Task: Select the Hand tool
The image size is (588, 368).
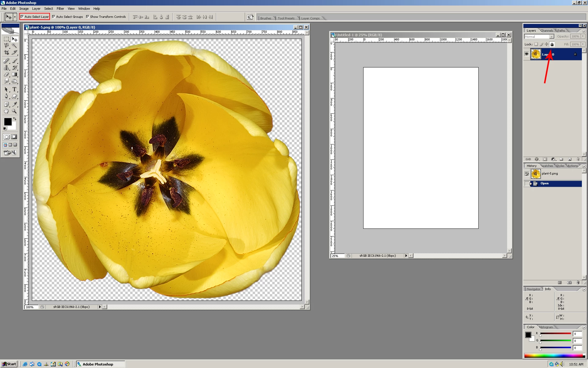Action: (x=6, y=111)
